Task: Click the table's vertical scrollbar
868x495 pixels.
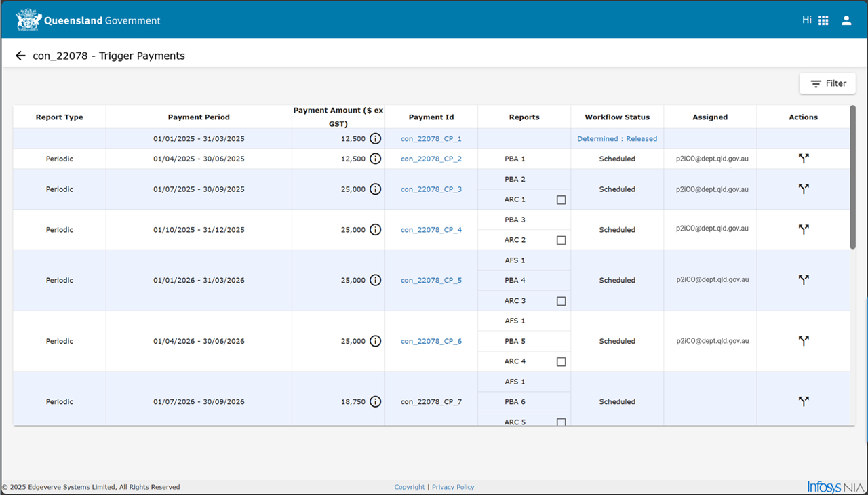Action: point(852,178)
